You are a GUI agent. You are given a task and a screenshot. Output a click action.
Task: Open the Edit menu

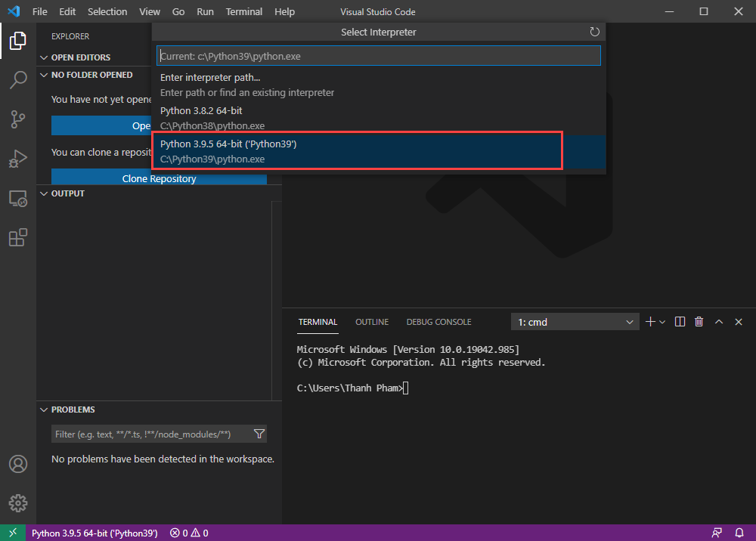click(67, 11)
